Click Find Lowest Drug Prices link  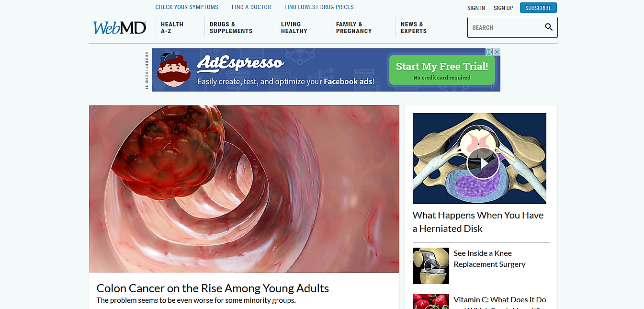coord(319,7)
